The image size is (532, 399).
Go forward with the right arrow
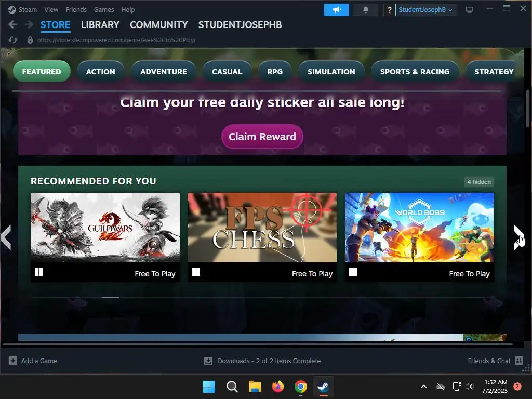click(x=29, y=25)
